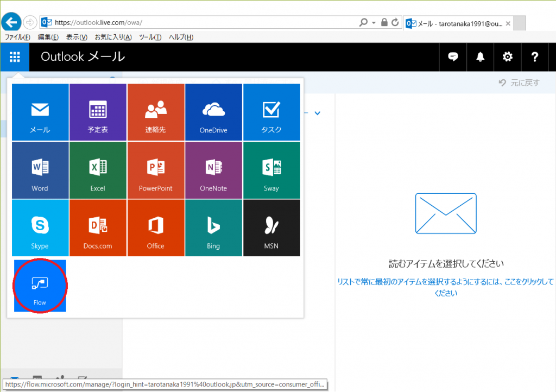Image resolution: width=556 pixels, height=392 pixels.
Task: Launch the PowerPoint tile
Action: click(156, 170)
